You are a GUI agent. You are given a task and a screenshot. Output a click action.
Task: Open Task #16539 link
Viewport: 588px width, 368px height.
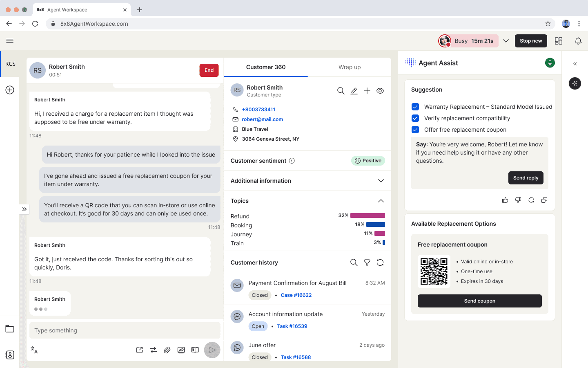coord(292,326)
